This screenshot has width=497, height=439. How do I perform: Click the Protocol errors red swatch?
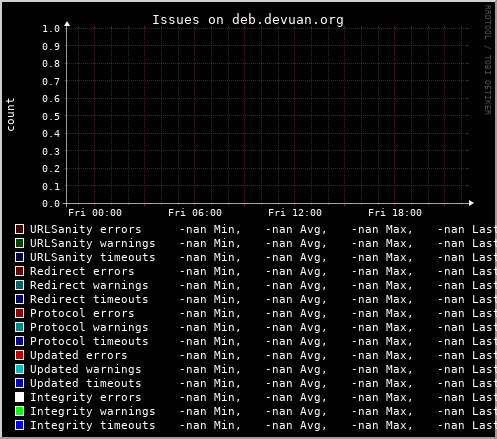coord(19,313)
